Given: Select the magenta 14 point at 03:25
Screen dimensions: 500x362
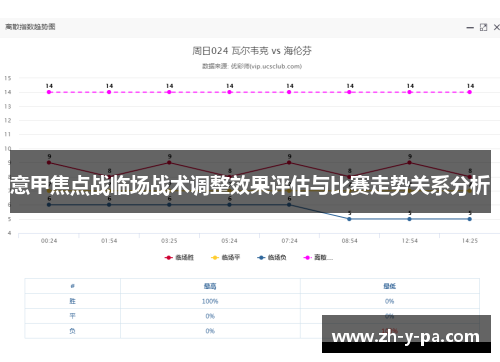Looking at the screenshot, I should 169,92.
